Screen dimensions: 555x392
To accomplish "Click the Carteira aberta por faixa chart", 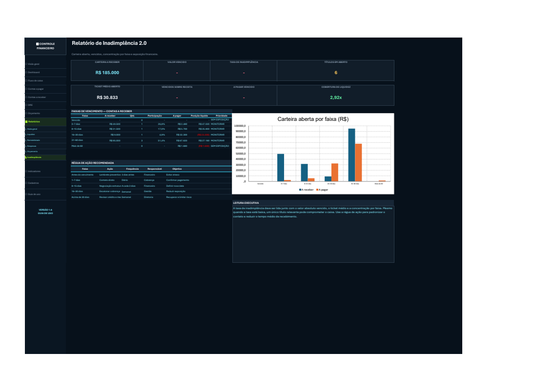I will click(313, 154).
